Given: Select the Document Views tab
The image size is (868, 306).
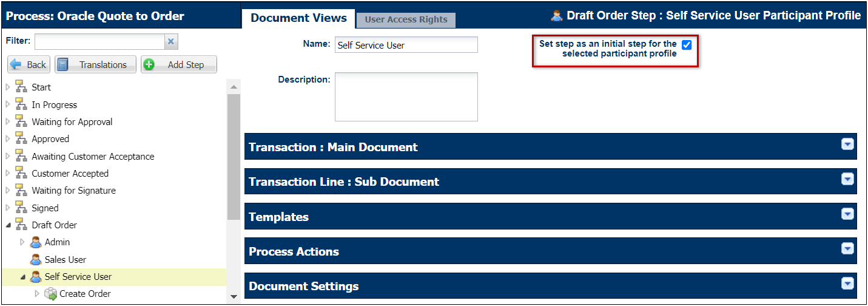Looking at the screenshot, I should pos(298,18).
